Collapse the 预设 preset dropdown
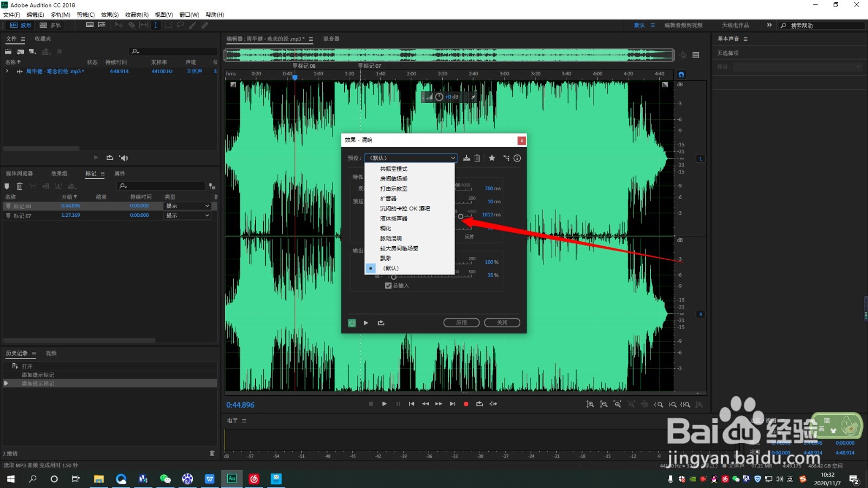 [411, 158]
